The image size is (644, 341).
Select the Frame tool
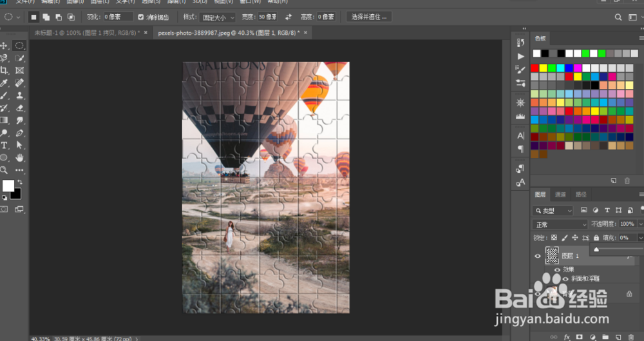click(19, 70)
